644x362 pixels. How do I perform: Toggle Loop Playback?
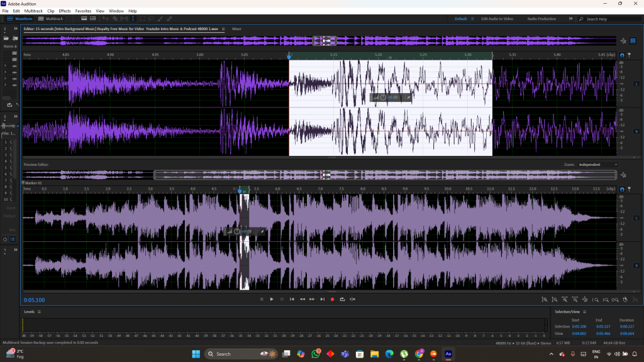(x=342, y=299)
